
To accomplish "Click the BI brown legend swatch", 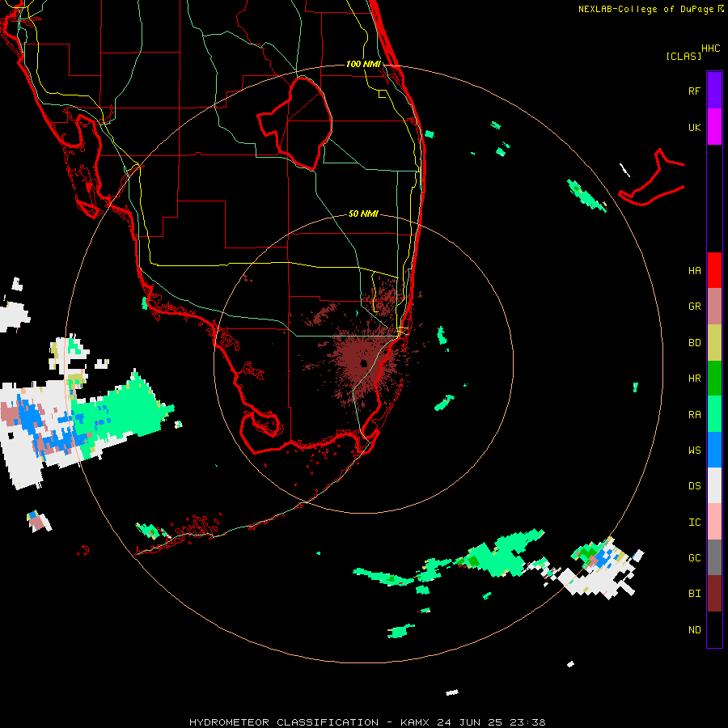I will point(714,594).
